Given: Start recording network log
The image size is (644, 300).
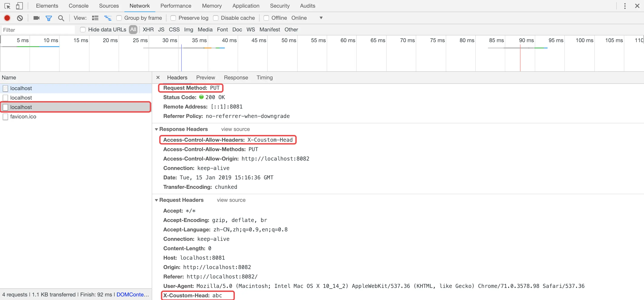Looking at the screenshot, I should click(7, 18).
